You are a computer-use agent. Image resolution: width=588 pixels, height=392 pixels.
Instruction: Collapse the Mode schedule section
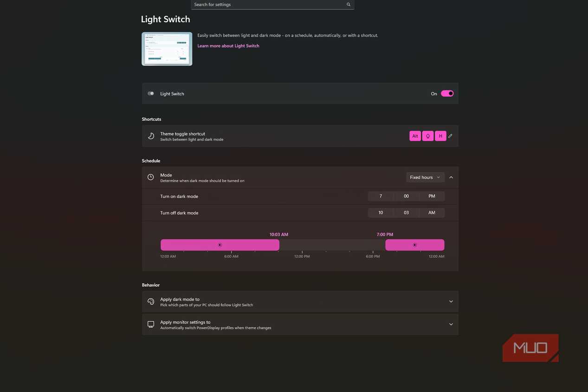pos(451,177)
